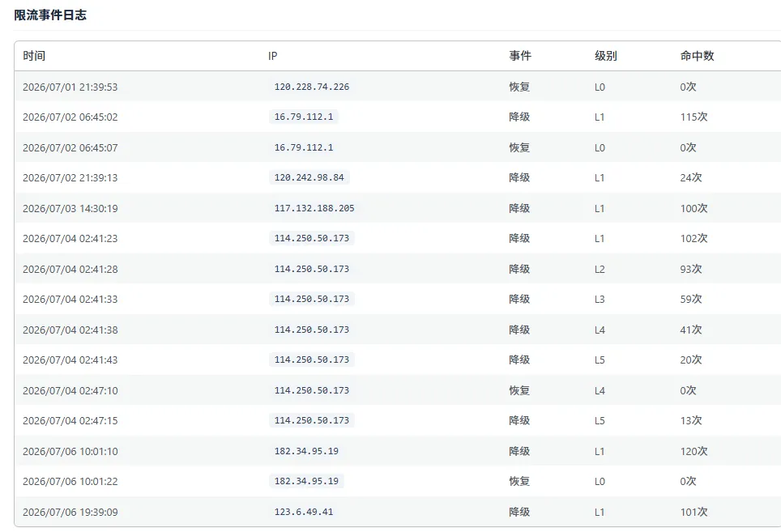Select IP 117.132.188.205
The image size is (781, 532).
pyautogui.click(x=314, y=208)
